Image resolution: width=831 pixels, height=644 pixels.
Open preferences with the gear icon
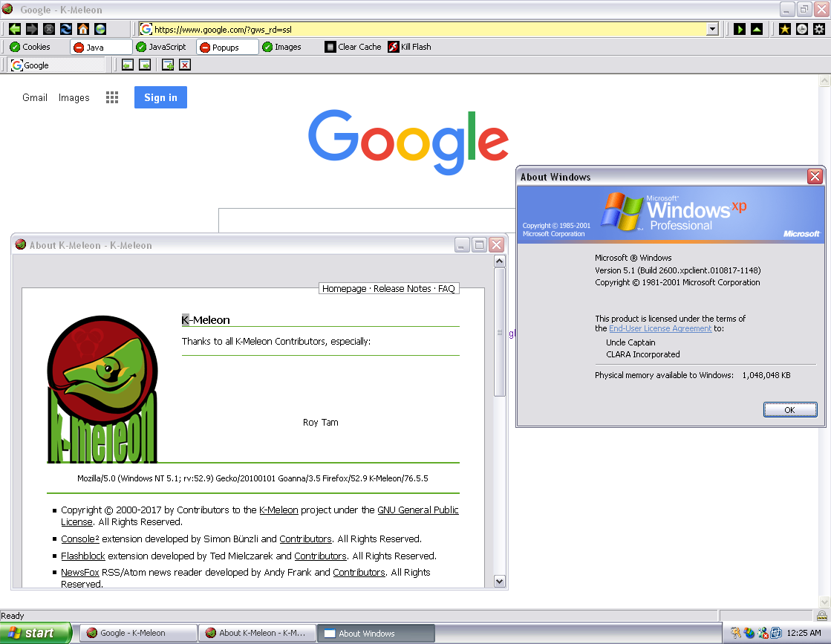819,29
